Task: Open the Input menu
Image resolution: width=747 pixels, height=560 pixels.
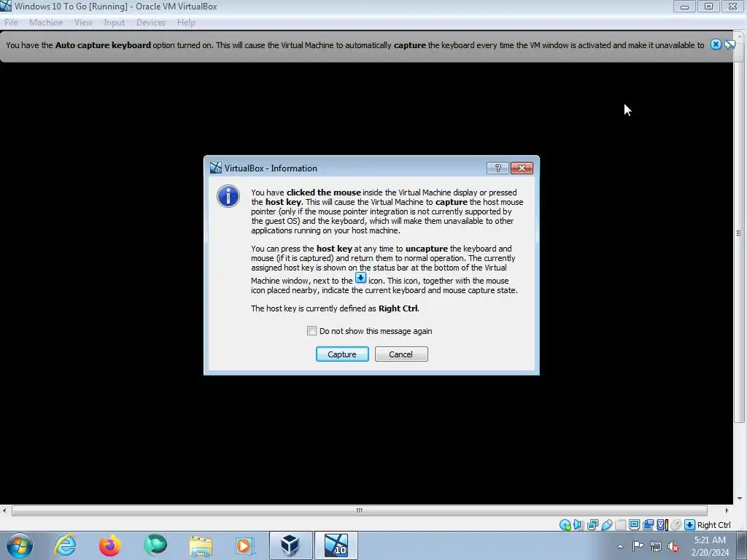Action: click(x=115, y=23)
